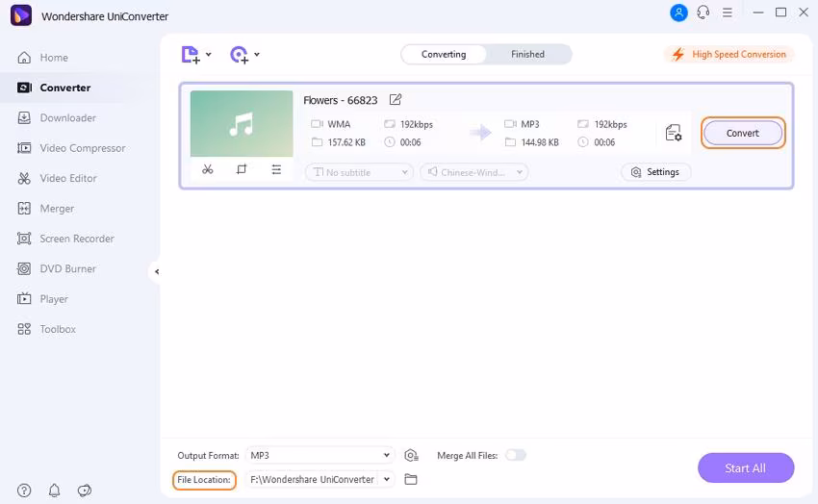The width and height of the screenshot is (818, 504).
Task: Click the Load DVD disc icon
Action: (x=239, y=54)
